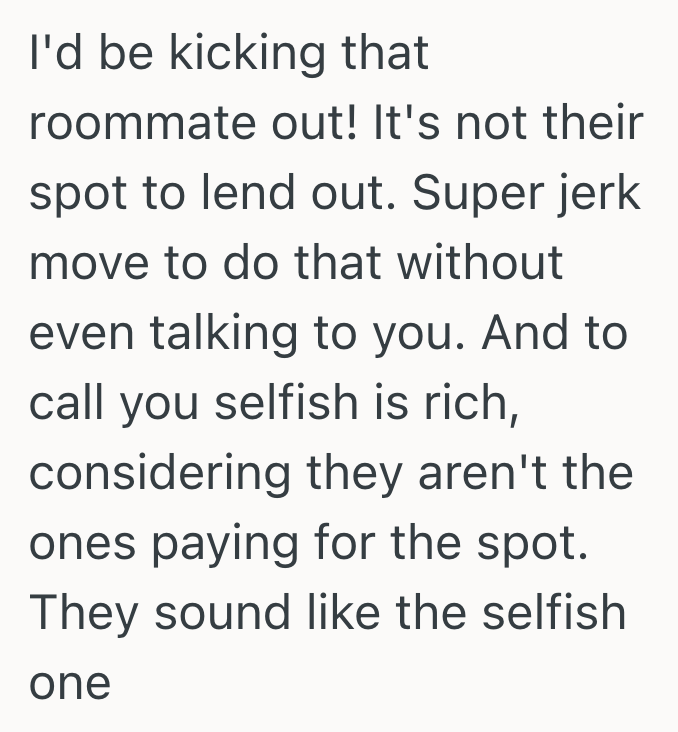This screenshot has width=678, height=732.
Task: Click the word "lend"
Action: coord(236,195)
